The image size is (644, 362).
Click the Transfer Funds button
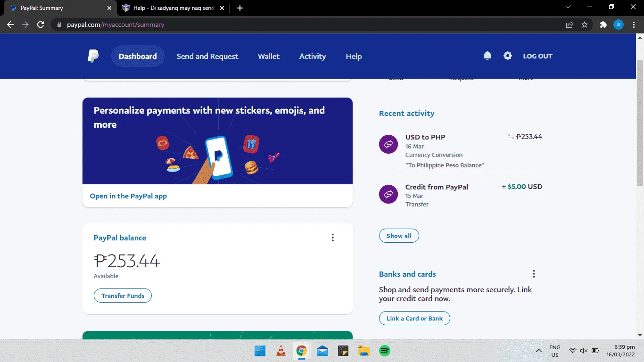pyautogui.click(x=123, y=296)
